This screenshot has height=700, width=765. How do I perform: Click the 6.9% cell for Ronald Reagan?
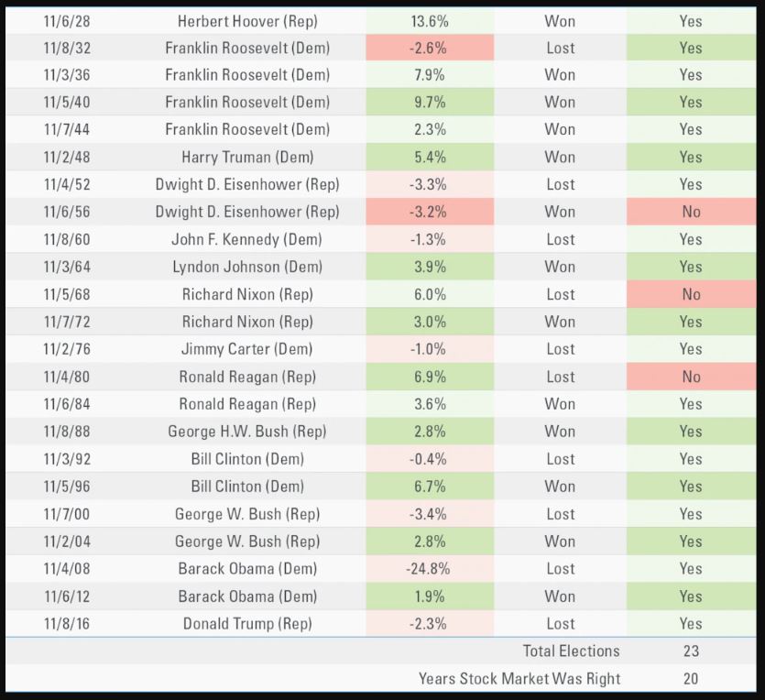coord(430,377)
